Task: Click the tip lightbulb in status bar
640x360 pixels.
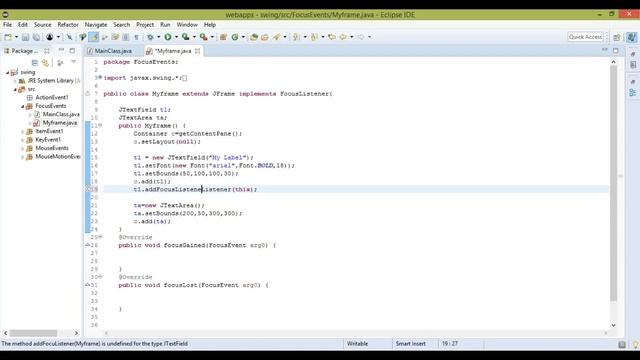Action: click(635, 344)
